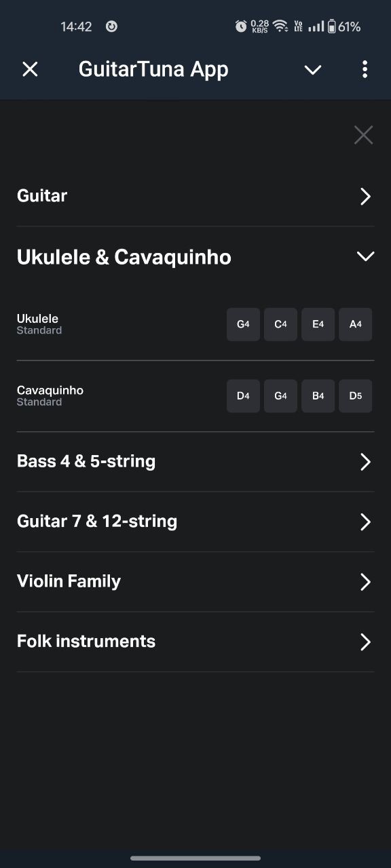
Task: Tap the B4 note chip for Cavaquinho
Action: click(318, 396)
